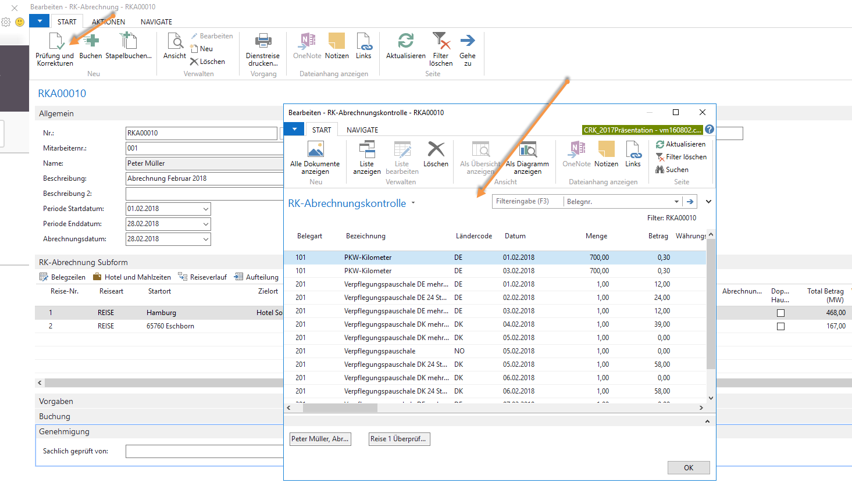Click the Reise 1 Überprüf... button
852x504 pixels.
399,439
